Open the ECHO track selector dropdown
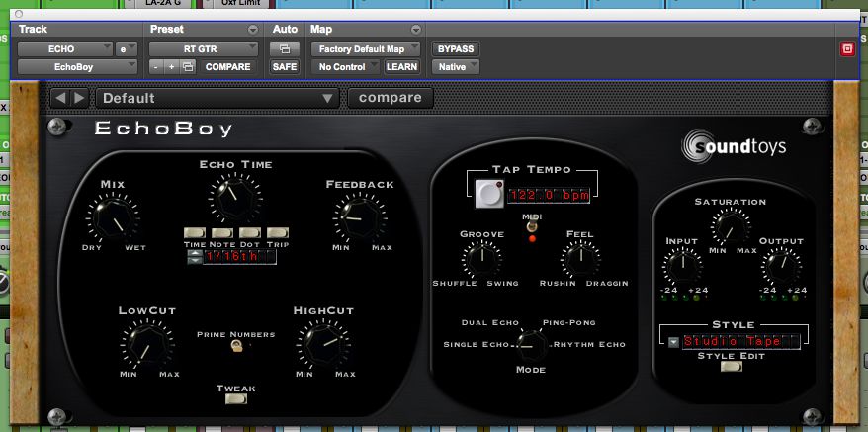 point(65,49)
